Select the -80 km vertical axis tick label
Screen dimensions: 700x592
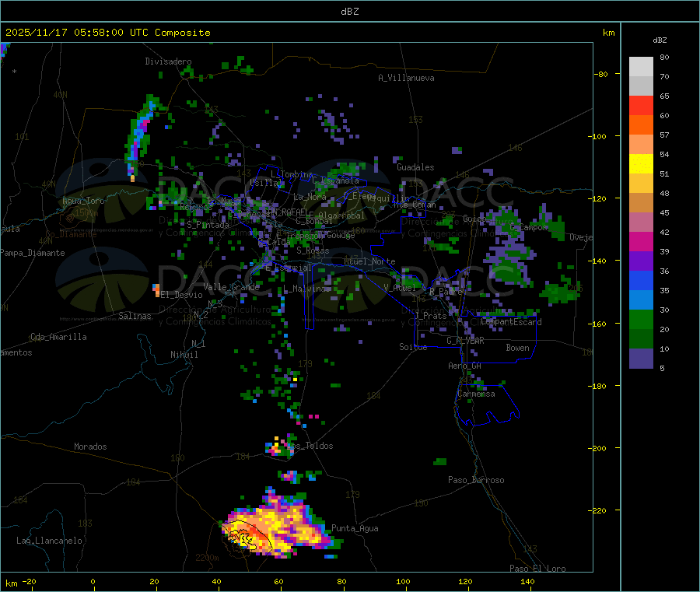[601, 74]
